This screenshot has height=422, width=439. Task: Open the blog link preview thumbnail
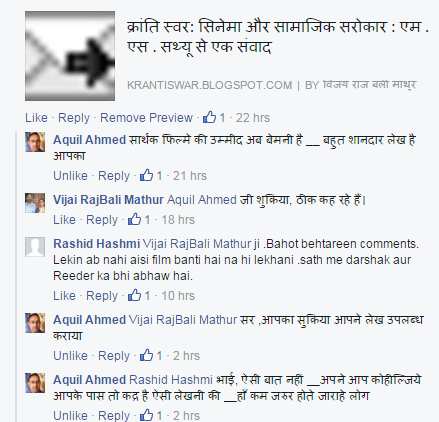70,56
